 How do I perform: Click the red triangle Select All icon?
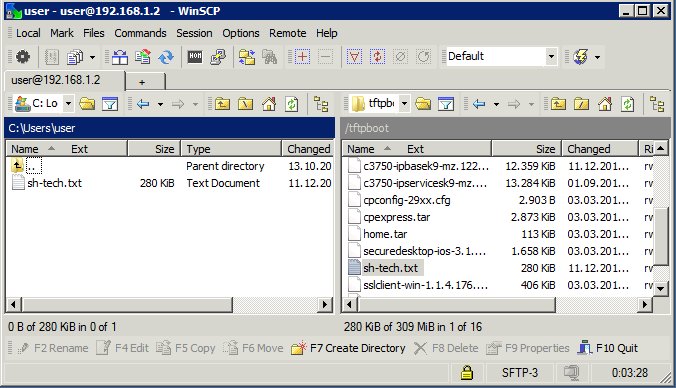(x=354, y=57)
